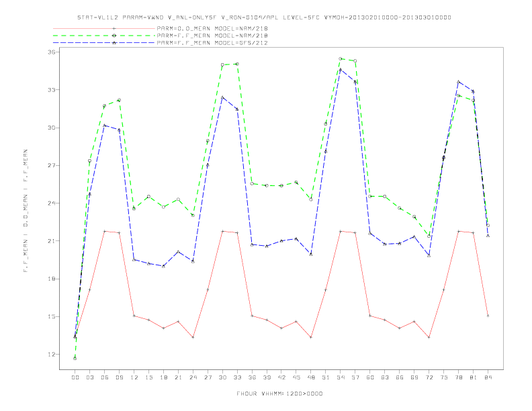Click x-axis tick label 51
Screen dimensions: 532x411
point(326,377)
